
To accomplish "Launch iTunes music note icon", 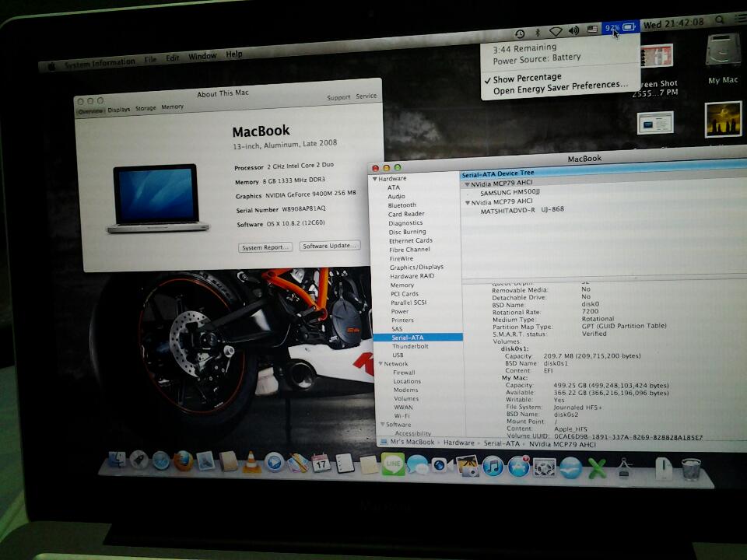I will 493,466.
